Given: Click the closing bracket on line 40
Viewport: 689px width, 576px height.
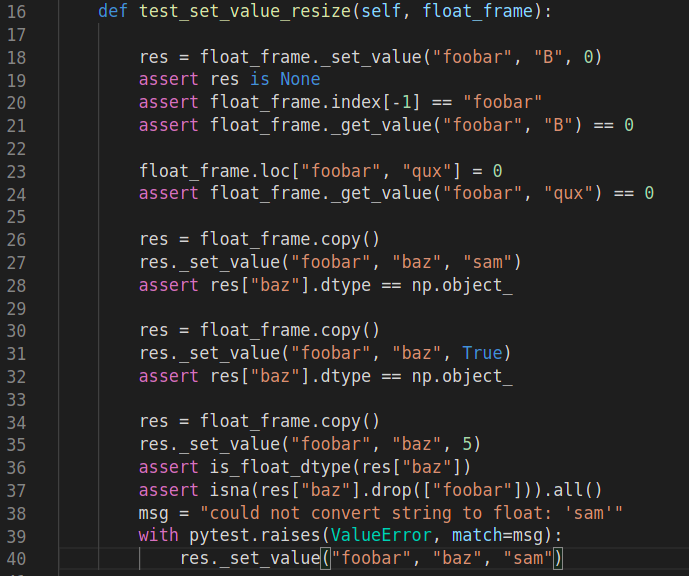Looking at the screenshot, I should coord(558,558).
